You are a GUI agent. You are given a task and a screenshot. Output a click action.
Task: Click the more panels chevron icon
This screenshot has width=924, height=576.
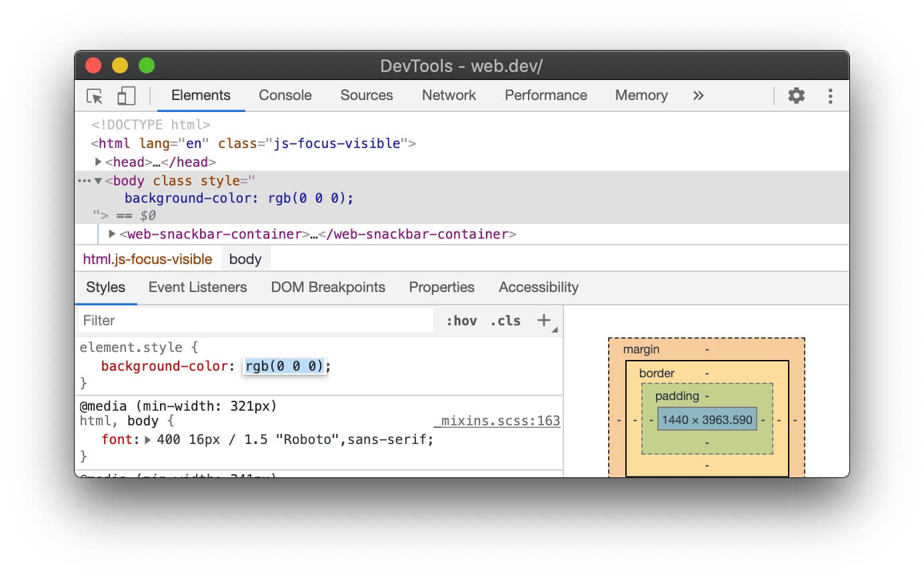[x=697, y=95]
